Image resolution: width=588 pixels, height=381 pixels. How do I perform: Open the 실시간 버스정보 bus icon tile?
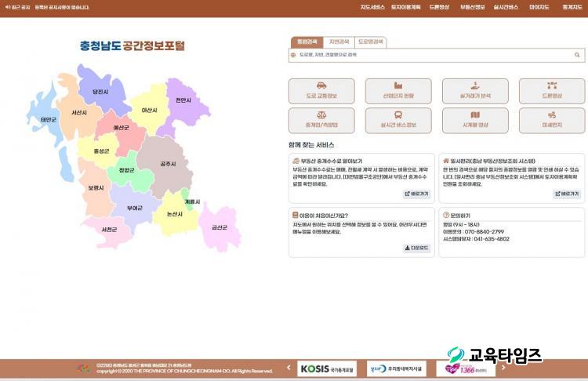(398, 120)
